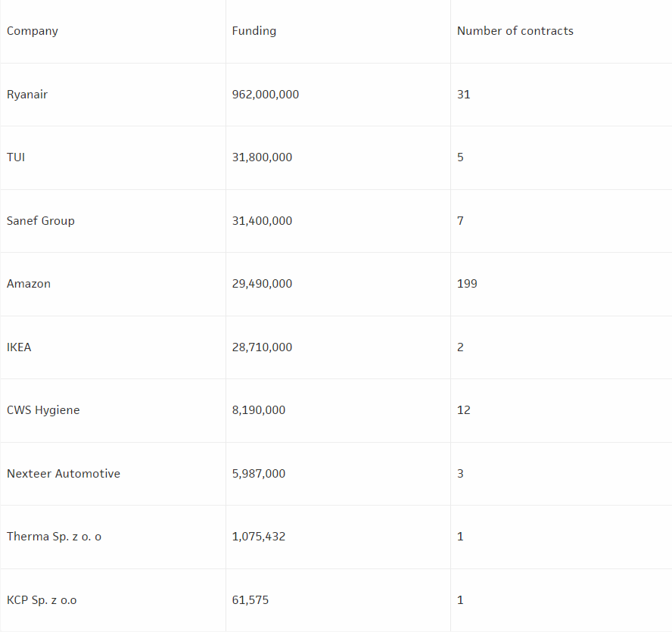
Task: Click the 8,190,000 funding value
Action: pyautogui.click(x=259, y=410)
